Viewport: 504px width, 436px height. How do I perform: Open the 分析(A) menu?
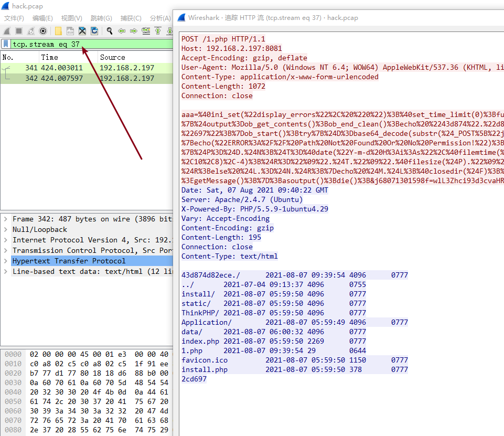pos(160,18)
